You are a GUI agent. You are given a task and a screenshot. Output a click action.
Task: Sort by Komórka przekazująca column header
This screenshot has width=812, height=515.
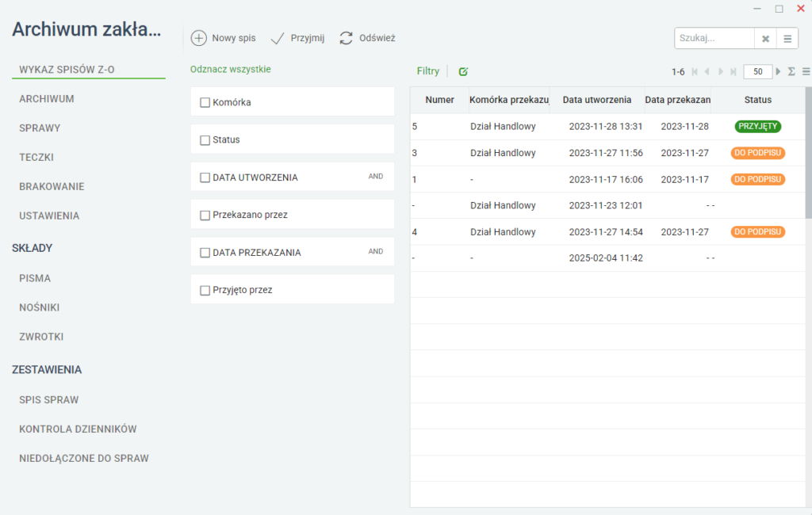coord(509,100)
